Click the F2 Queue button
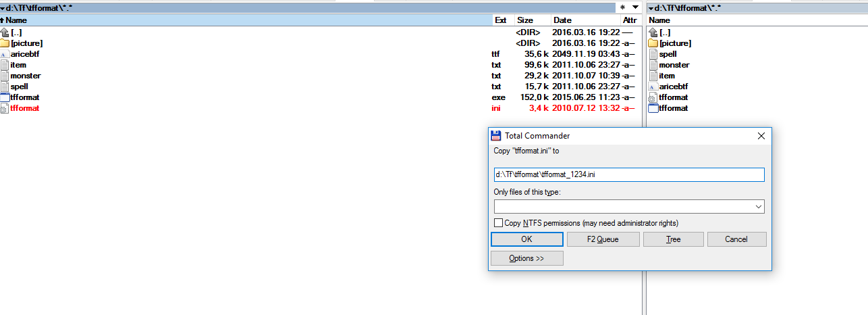Screen dimensions: 868x315 pos(603,239)
